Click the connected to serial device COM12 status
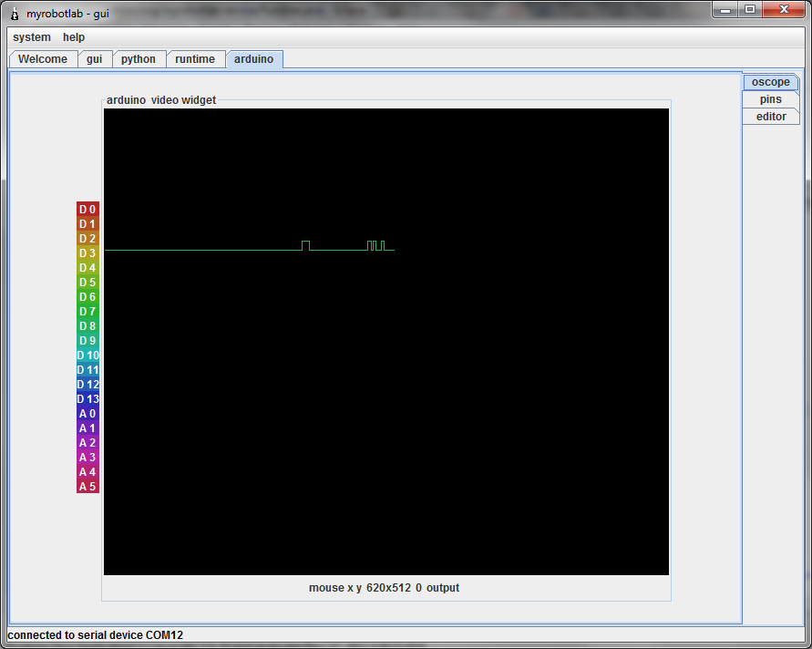 pos(96,635)
